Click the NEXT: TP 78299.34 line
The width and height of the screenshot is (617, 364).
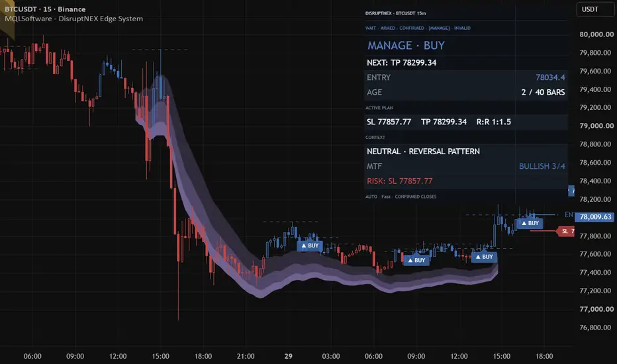pos(401,63)
